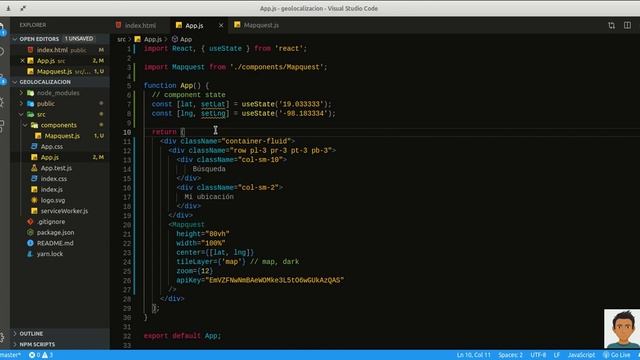Image resolution: width=640 pixels, height=360 pixels.
Task: Click the EXPLORER panel title
Action: point(33,25)
